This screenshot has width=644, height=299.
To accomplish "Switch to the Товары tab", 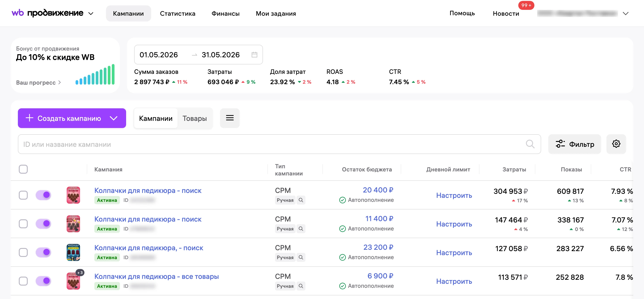I will click(x=195, y=118).
